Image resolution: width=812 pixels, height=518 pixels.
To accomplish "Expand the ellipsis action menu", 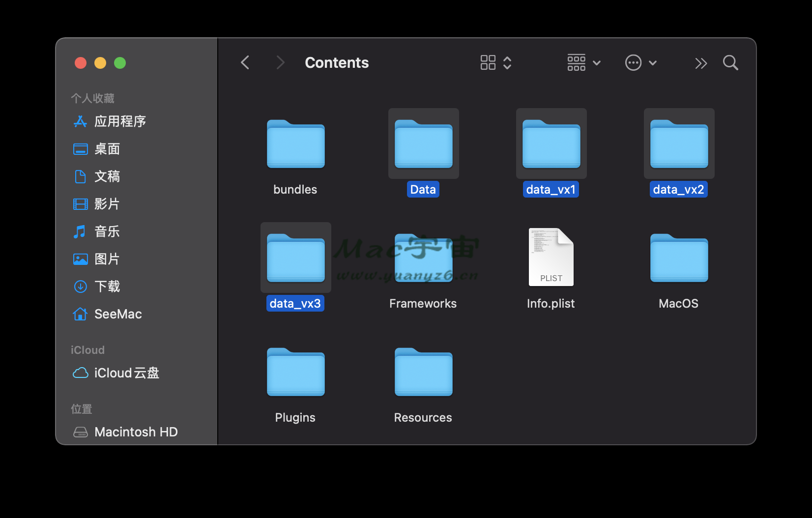I will click(640, 62).
